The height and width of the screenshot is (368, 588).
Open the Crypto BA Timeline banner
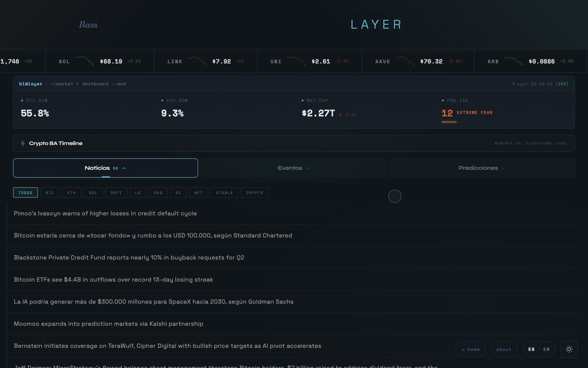click(294, 143)
